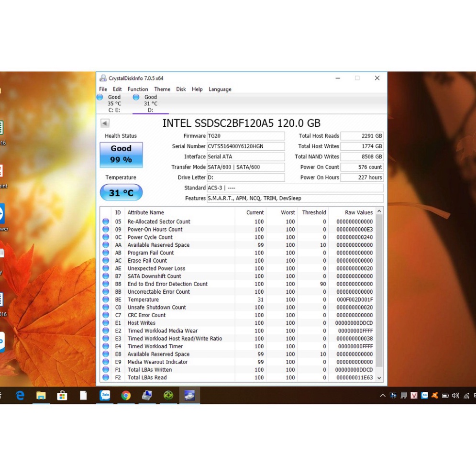Click the Good 99 % health status button

click(x=121, y=155)
